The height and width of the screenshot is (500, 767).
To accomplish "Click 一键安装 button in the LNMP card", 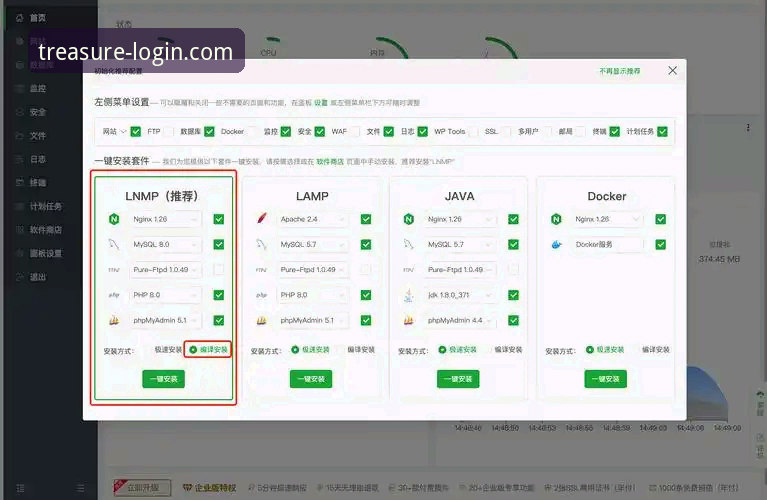I will (x=163, y=379).
